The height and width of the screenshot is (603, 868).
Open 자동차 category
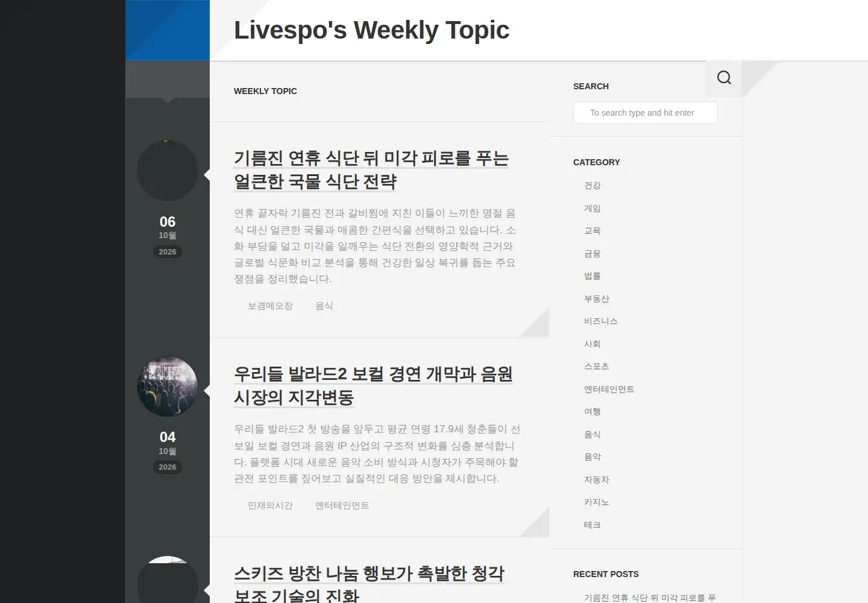point(597,479)
